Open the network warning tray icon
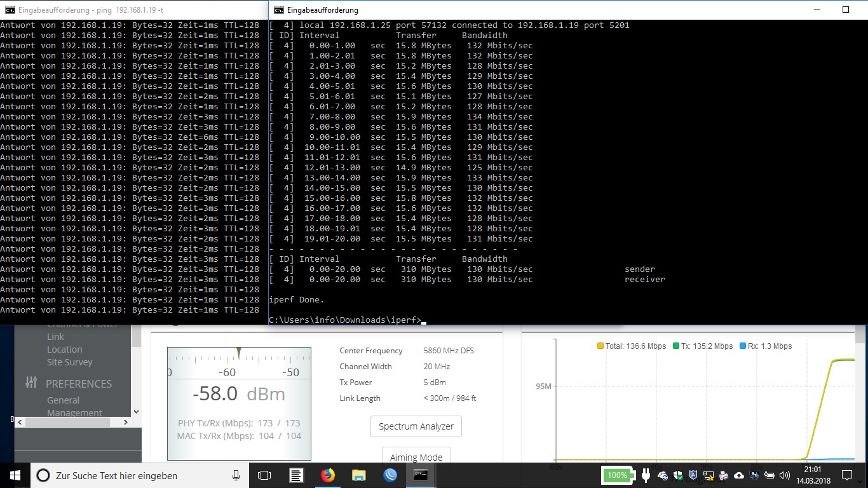Image resolution: width=868 pixels, height=488 pixels. [708, 475]
